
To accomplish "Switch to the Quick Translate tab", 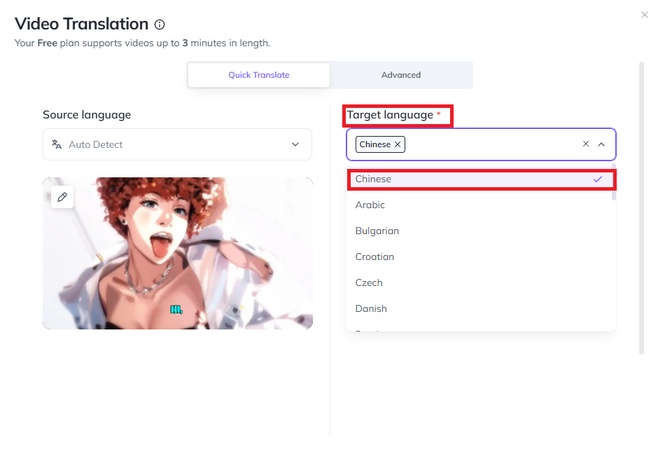I will pyautogui.click(x=259, y=75).
